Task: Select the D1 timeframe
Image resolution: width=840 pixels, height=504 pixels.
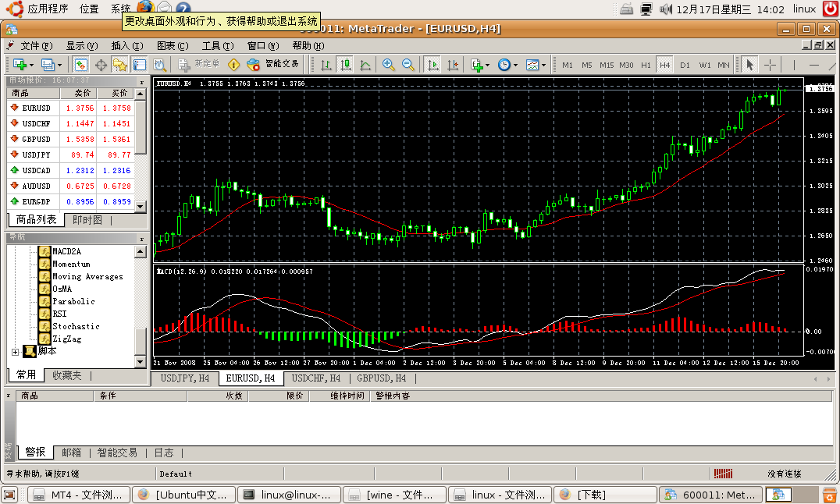Action: (685, 65)
